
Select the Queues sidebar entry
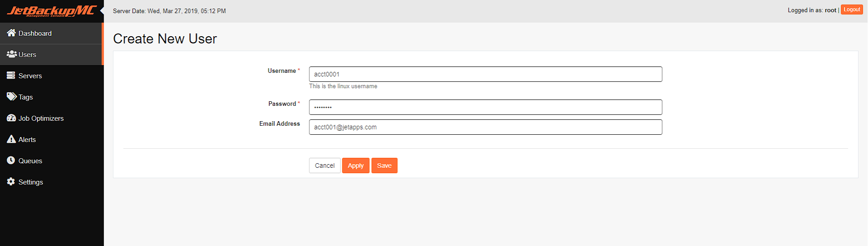(x=52, y=161)
